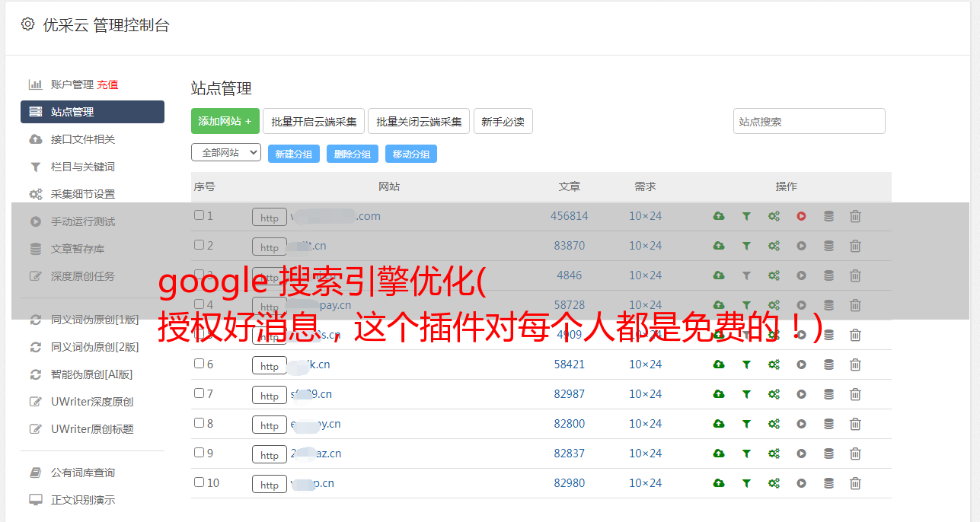Open UWriter原创标题 in the sidebar

click(92, 429)
